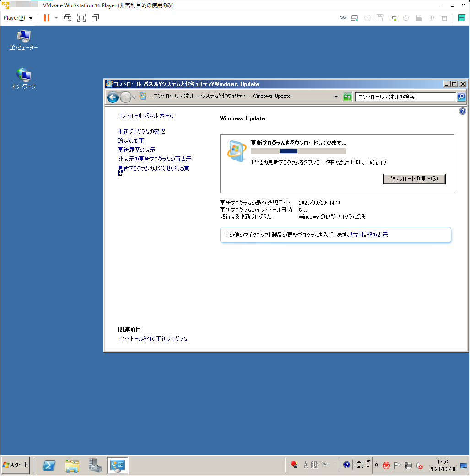This screenshot has height=476, width=470.
Task: Click the show desktop button in the tray
Action: pos(464,465)
